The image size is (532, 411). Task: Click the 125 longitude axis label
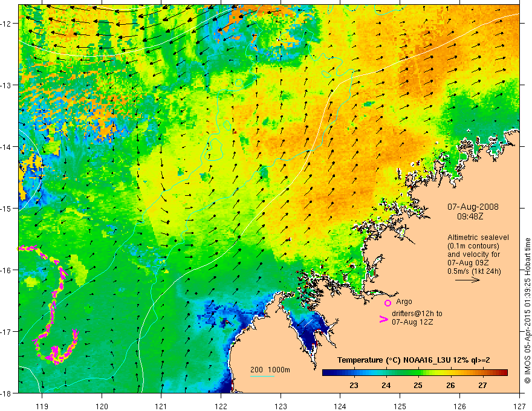400,406
